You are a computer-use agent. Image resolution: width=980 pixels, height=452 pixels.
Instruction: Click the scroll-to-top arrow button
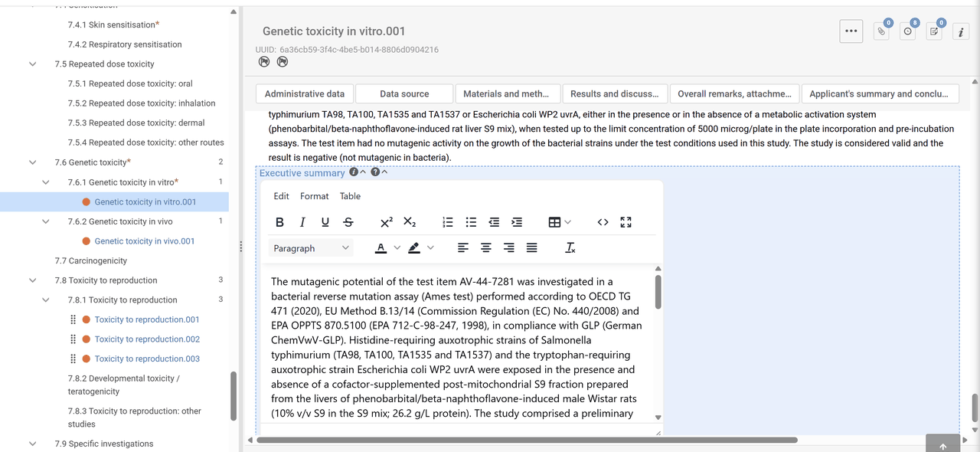pos(942,444)
